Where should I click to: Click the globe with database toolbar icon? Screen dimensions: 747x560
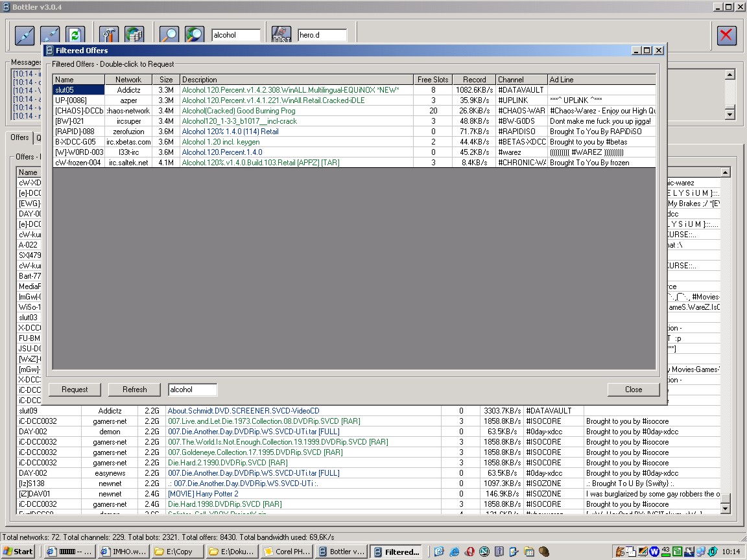[x=134, y=35]
